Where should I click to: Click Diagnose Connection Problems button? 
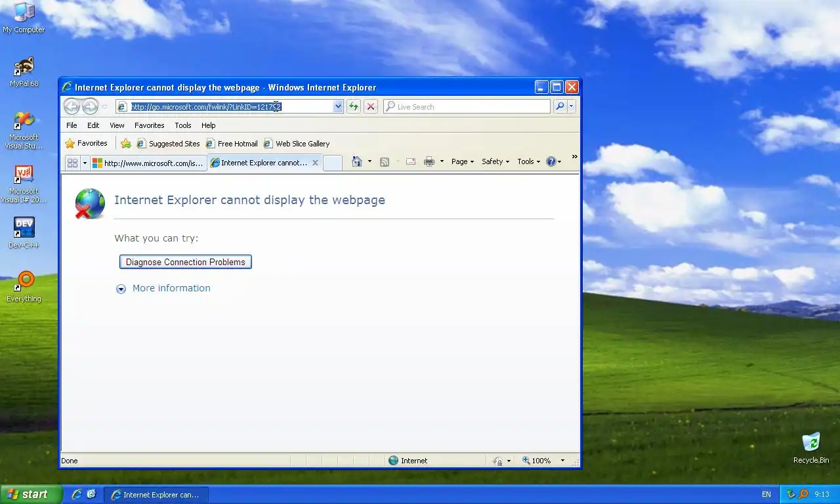pos(186,262)
